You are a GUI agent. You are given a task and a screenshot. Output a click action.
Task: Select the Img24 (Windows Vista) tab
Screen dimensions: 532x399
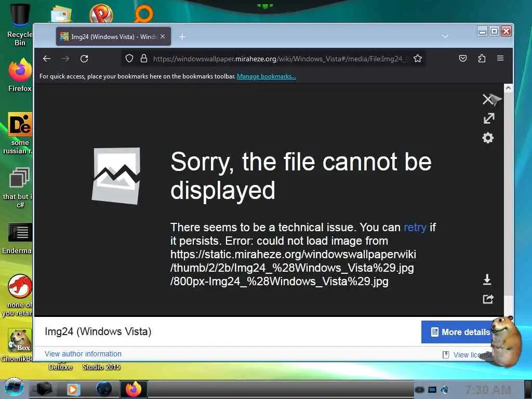pyautogui.click(x=113, y=36)
